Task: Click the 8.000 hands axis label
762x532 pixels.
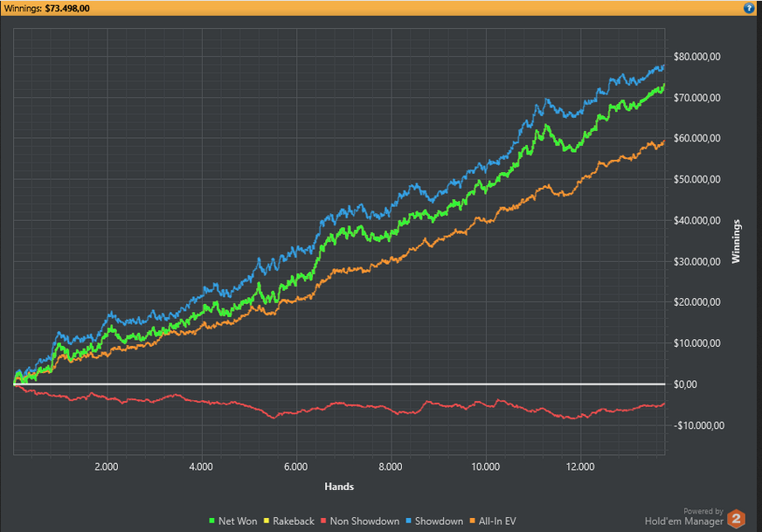Action: [x=391, y=466]
